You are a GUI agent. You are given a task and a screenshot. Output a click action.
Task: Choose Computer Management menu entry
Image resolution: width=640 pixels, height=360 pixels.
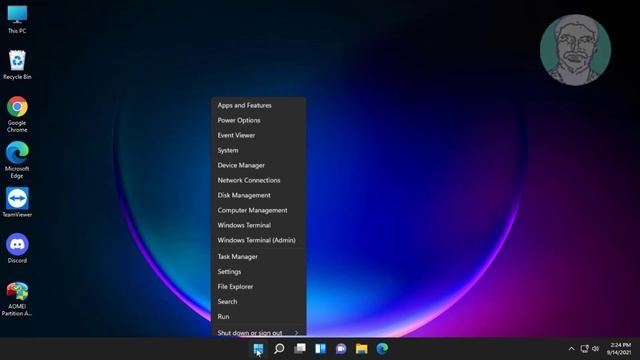(258, 210)
